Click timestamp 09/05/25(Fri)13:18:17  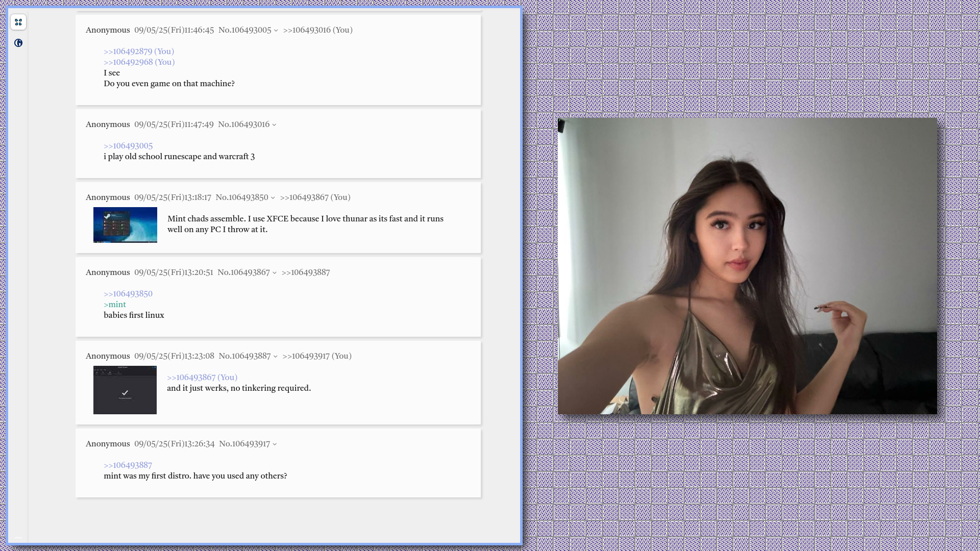[x=173, y=197]
